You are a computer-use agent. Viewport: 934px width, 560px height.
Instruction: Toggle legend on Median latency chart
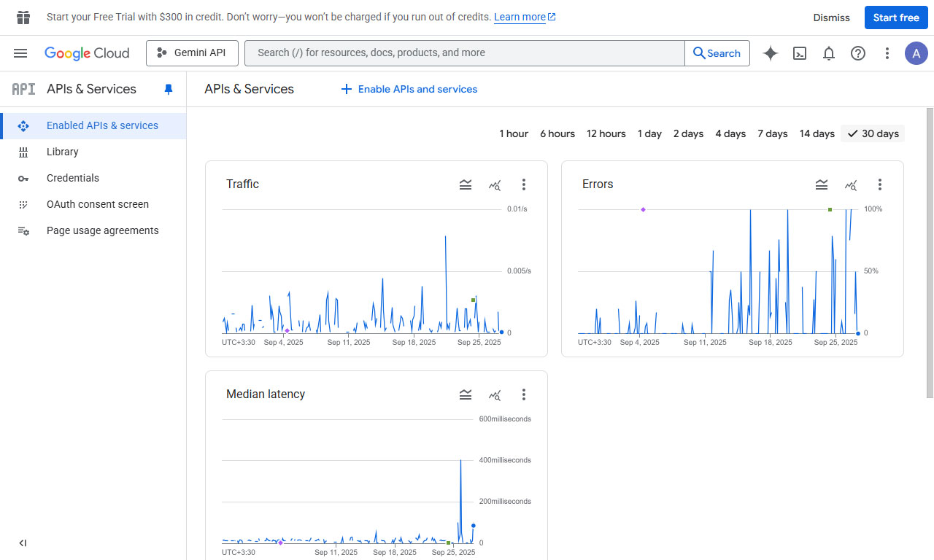(466, 394)
